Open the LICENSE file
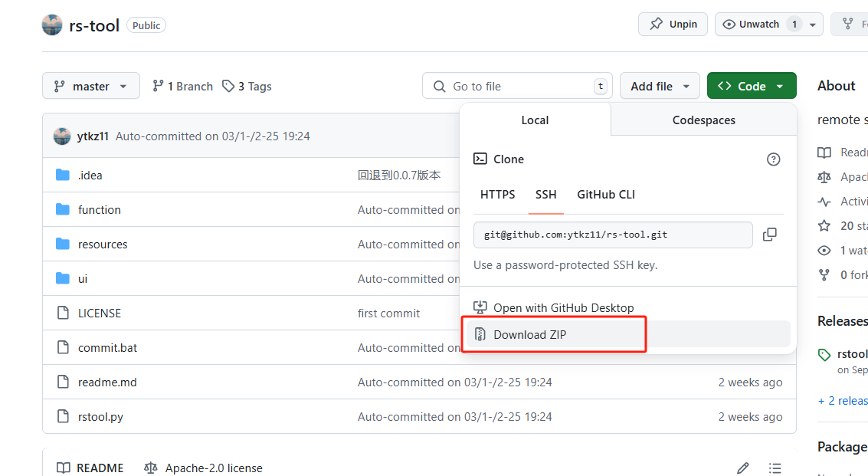868x476 pixels. coord(100,313)
